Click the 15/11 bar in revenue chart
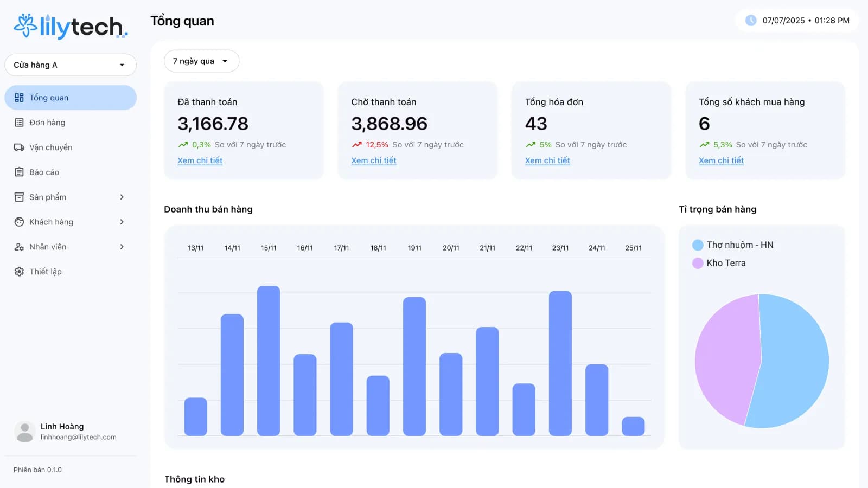This screenshot has width=868, height=488. (x=269, y=361)
